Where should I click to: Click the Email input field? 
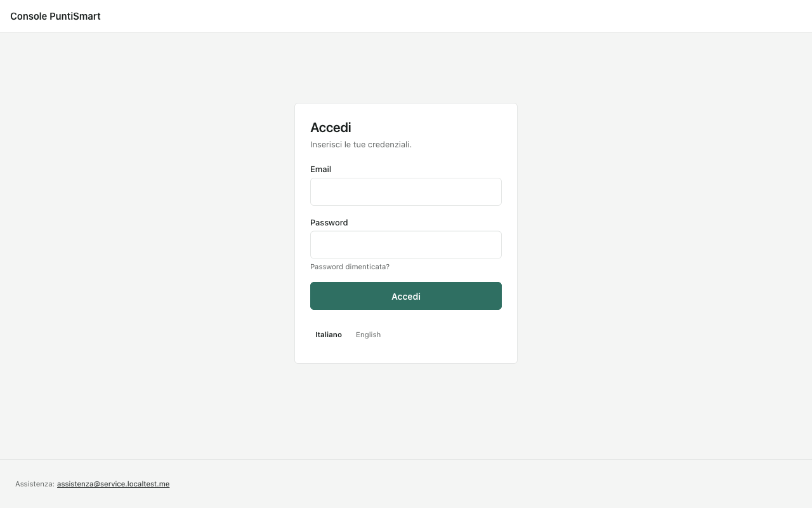tap(406, 192)
